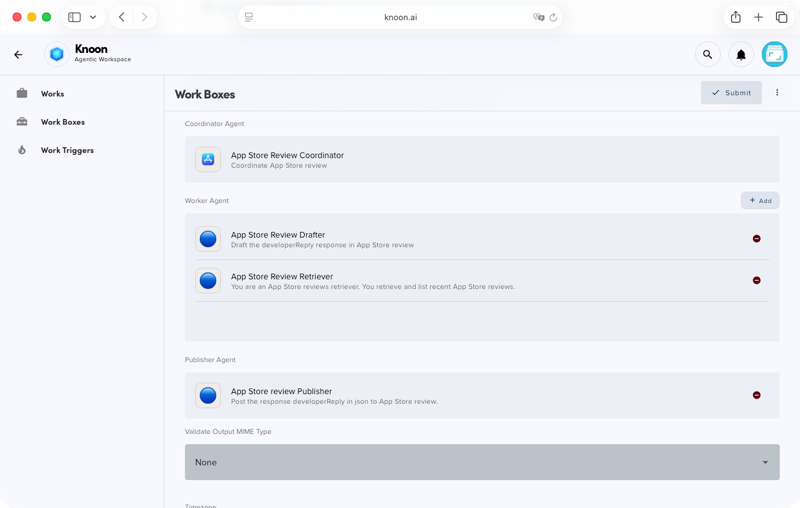Click the knoon.ai address bar
The width and height of the screenshot is (800, 508).
[400, 17]
